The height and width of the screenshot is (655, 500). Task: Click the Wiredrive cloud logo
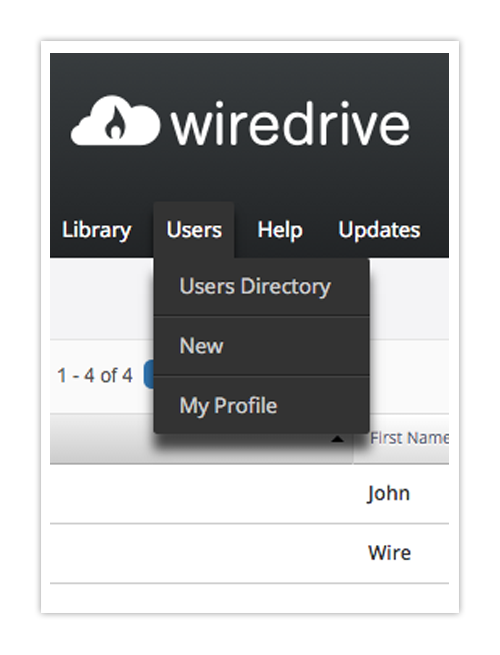[115, 121]
